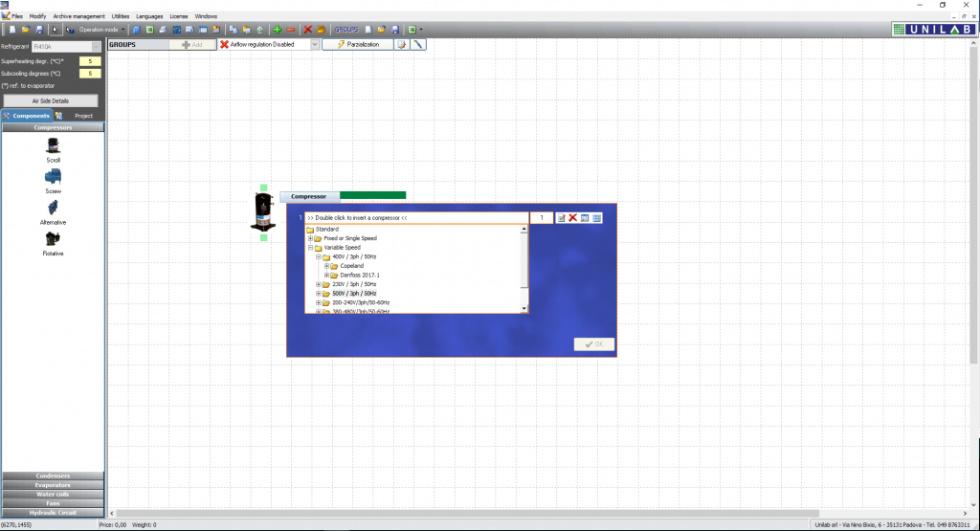The image size is (980, 531).
Task: Select the 500V / 3ph / 50Hz folder
Action: (x=354, y=294)
